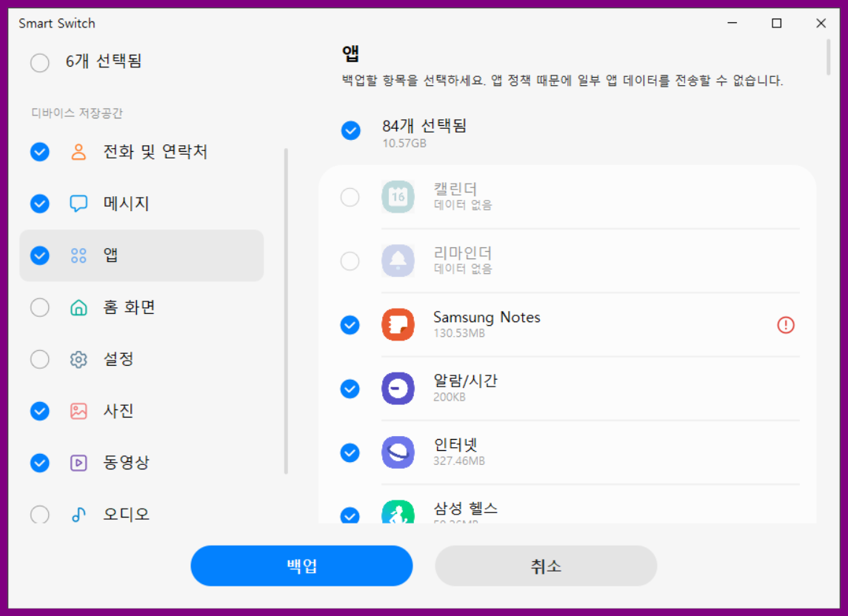Screen dimensions: 848x616
Task: Toggle the 6개 선택됨 select-all checkbox
Action: (40, 63)
